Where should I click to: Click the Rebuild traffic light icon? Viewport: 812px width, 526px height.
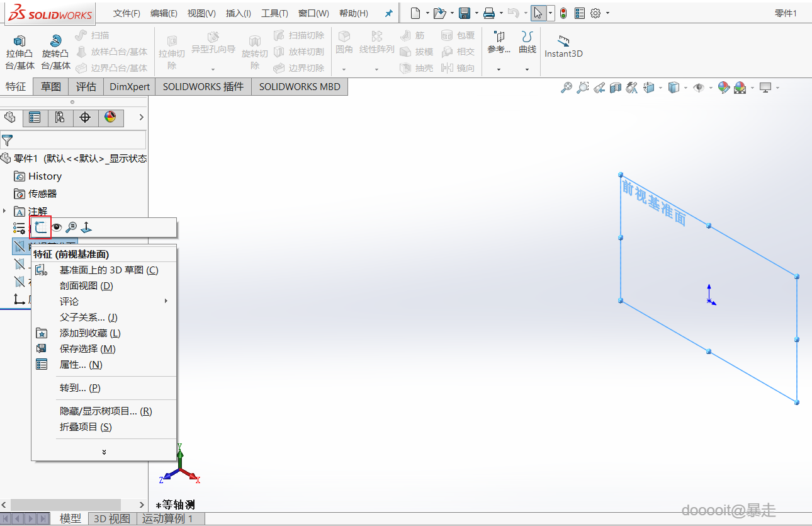tap(563, 13)
